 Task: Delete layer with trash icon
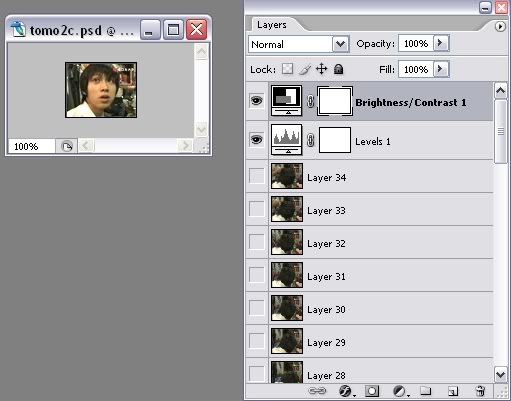480,391
